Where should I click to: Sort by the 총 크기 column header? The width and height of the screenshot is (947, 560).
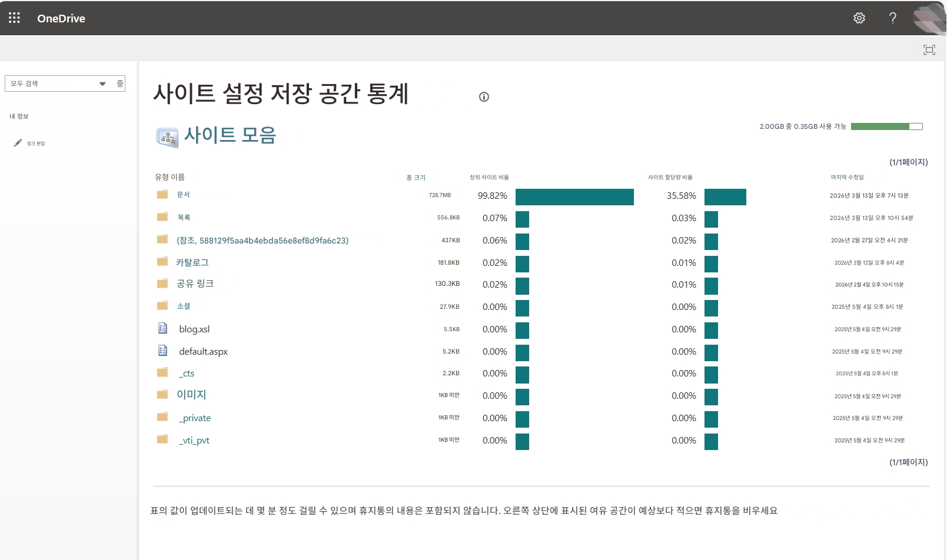click(416, 178)
